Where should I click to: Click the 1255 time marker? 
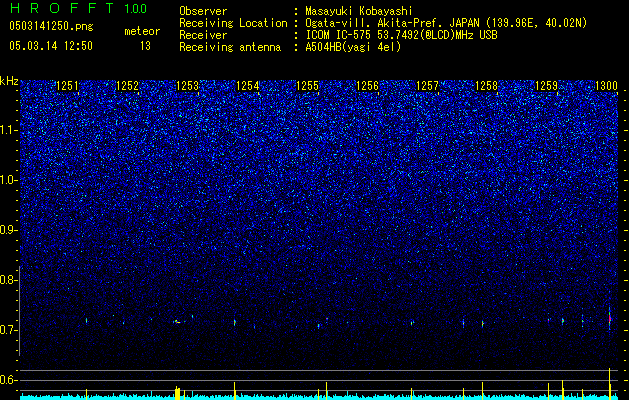307,86
